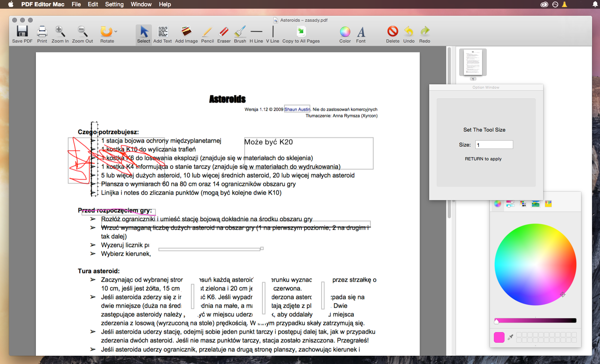Click the red Delete icon
Viewport: 600px width, 364px height.
(393, 32)
